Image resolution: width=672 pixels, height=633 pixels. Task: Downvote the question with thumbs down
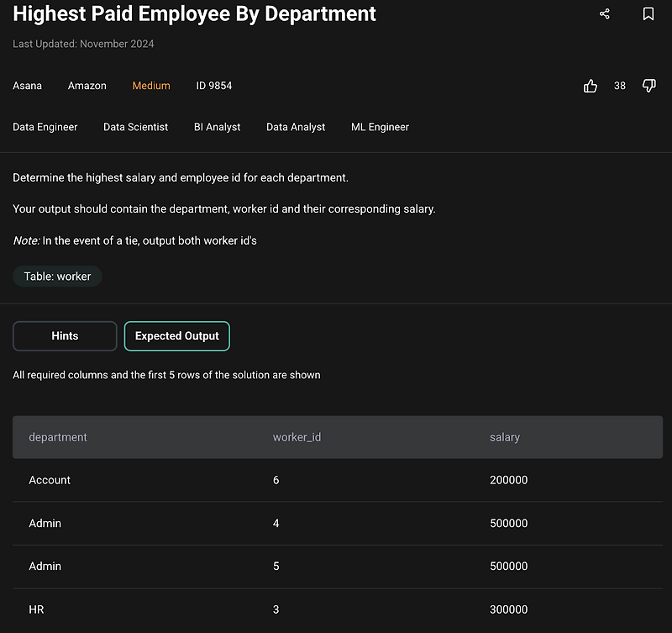point(648,85)
